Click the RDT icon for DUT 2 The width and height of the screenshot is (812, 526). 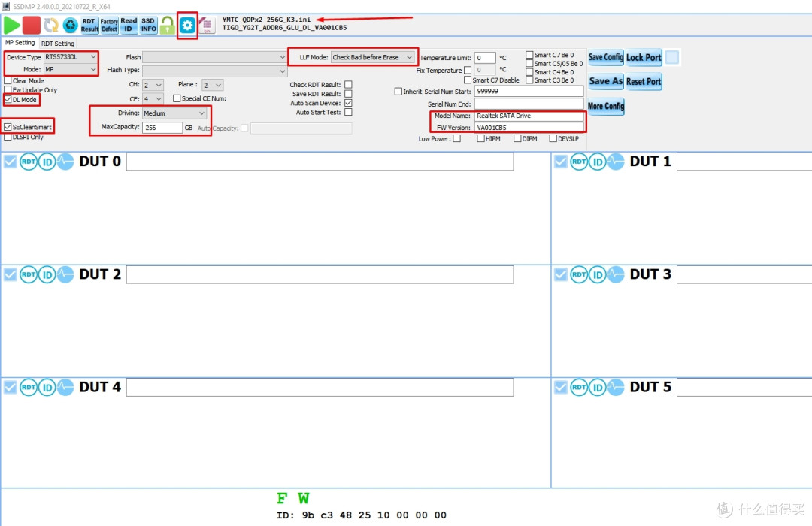pos(29,274)
